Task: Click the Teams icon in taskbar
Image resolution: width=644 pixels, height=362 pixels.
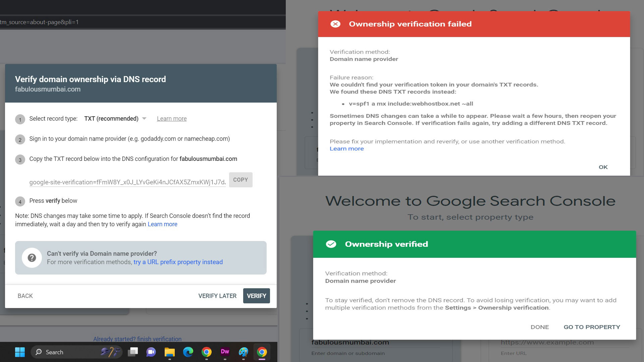Action: 151,352
